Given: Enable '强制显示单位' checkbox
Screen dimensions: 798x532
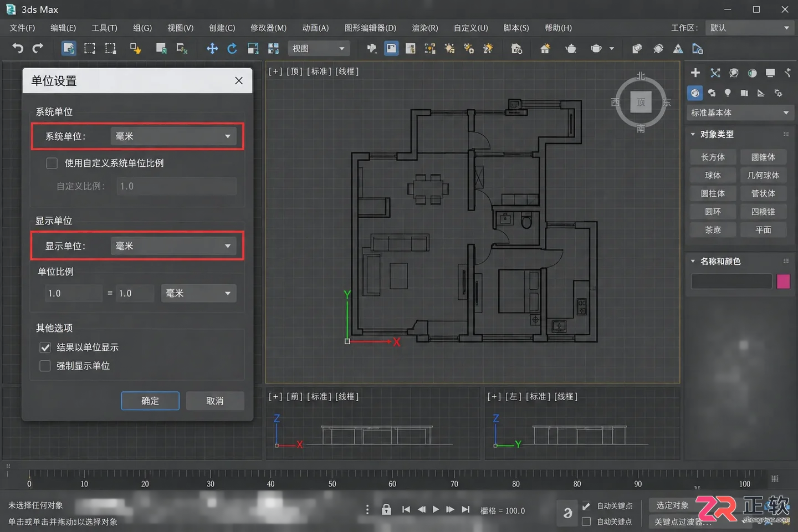Looking at the screenshot, I should (x=45, y=366).
